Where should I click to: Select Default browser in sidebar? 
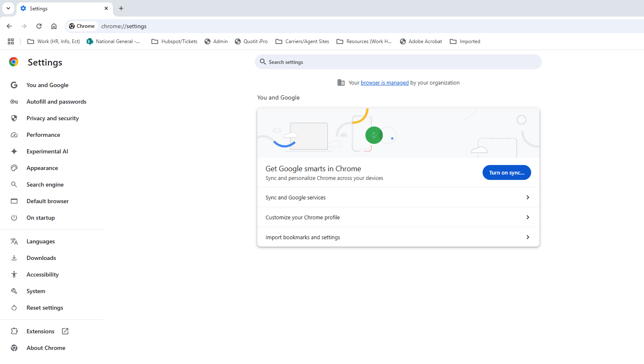tap(48, 201)
